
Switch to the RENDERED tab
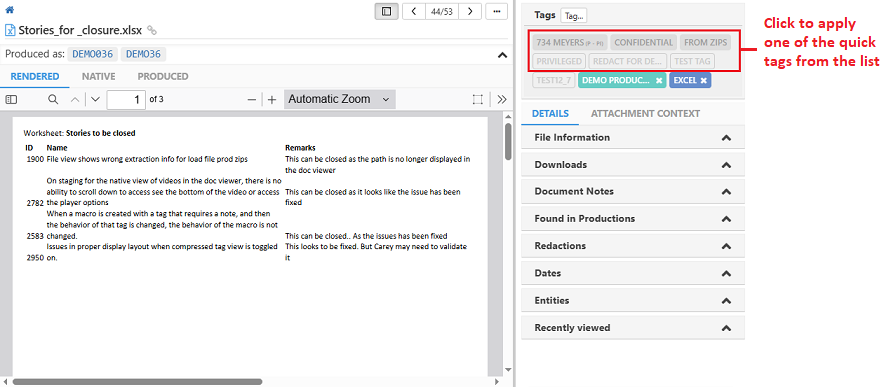(35, 77)
